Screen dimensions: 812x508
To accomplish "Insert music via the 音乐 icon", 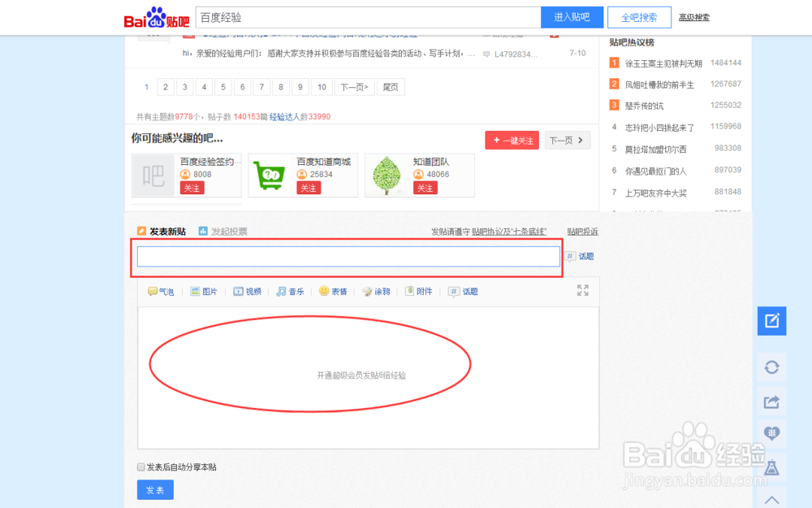I will tap(290, 291).
